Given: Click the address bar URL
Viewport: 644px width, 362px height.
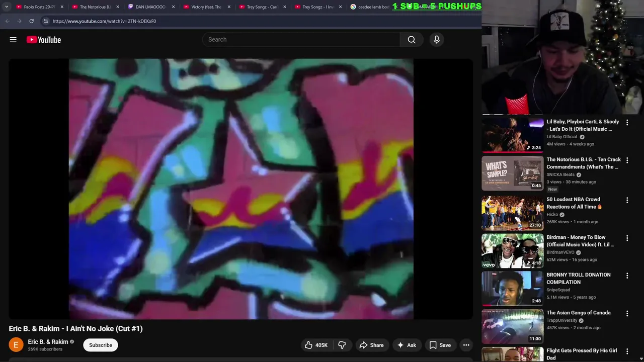Looking at the screenshot, I should tap(104, 21).
